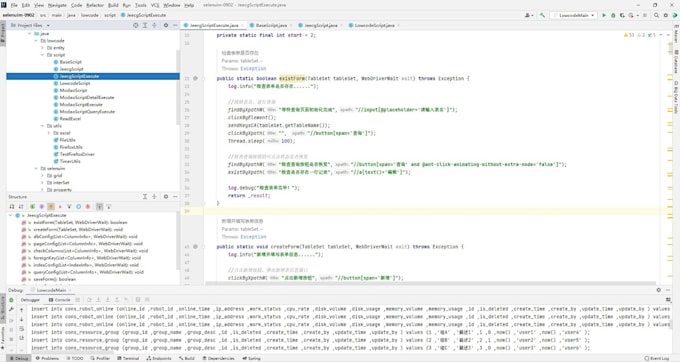
Task: Click gutter icon beside createForm method
Action: [x=195, y=247]
